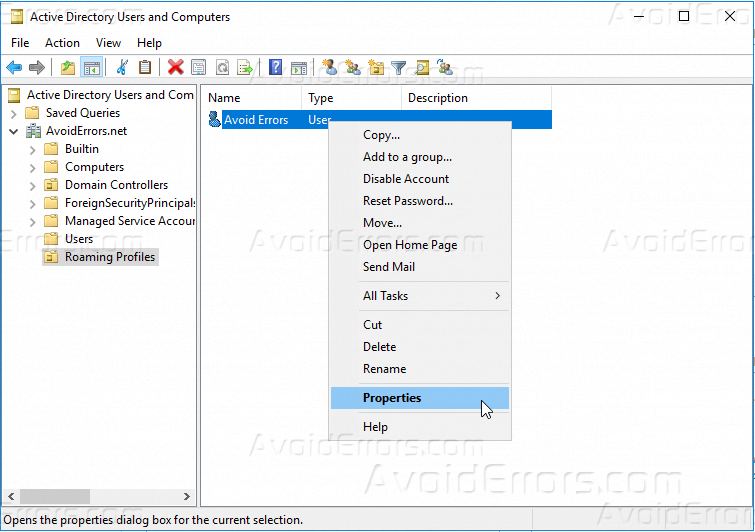Collapse the AvoidErrors.net domain node
The image size is (755, 532).
pyautogui.click(x=14, y=131)
